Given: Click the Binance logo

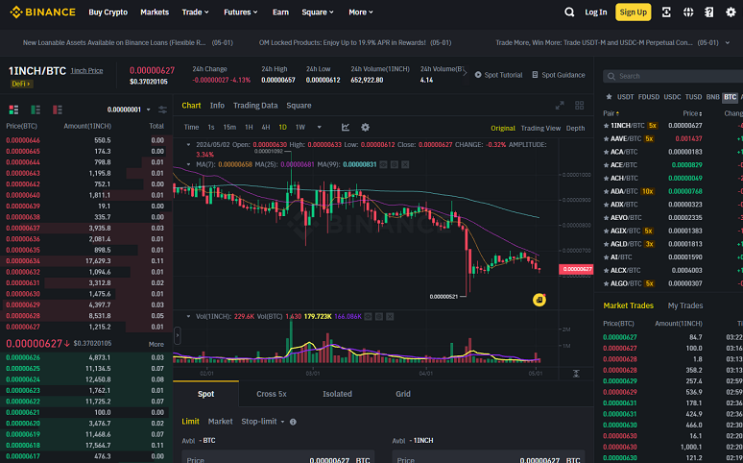Looking at the screenshot, I should pos(43,12).
